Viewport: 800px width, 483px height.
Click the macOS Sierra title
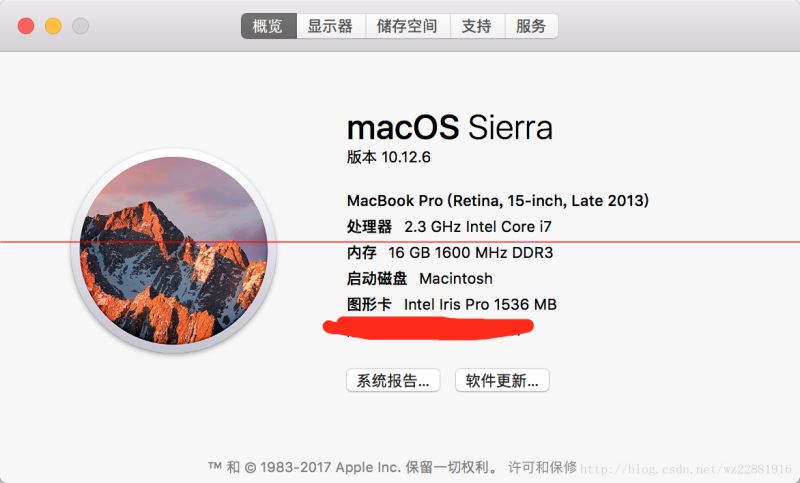449,128
